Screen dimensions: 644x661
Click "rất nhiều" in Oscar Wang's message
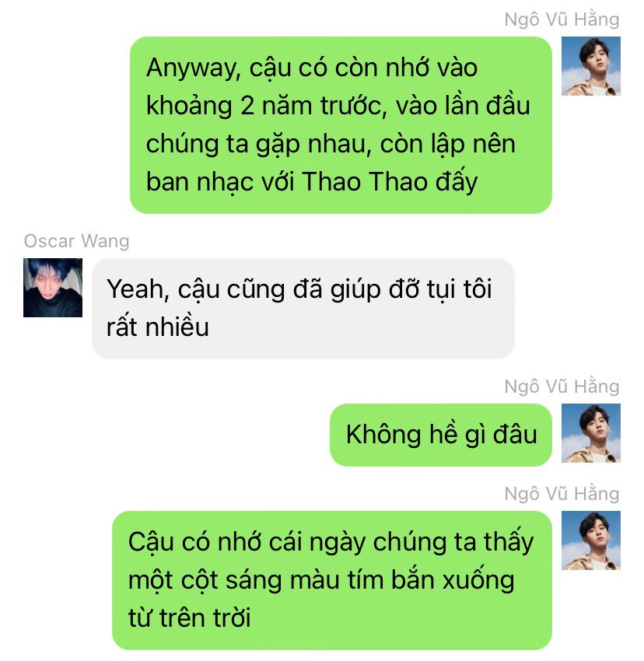pos(158,327)
